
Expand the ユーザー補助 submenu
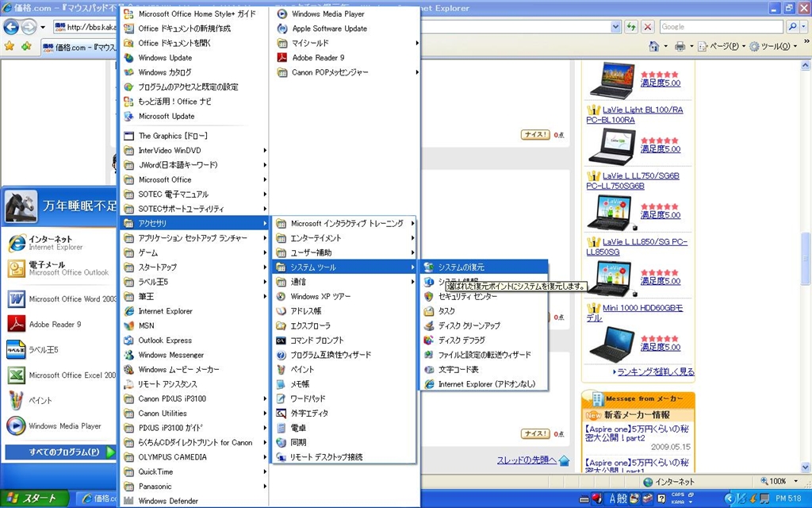pos(344,252)
